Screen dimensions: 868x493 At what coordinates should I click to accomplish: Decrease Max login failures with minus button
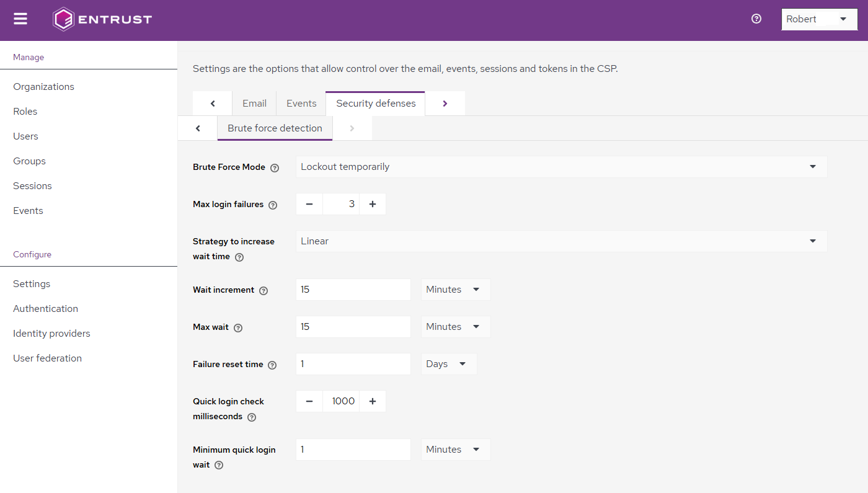(x=309, y=204)
